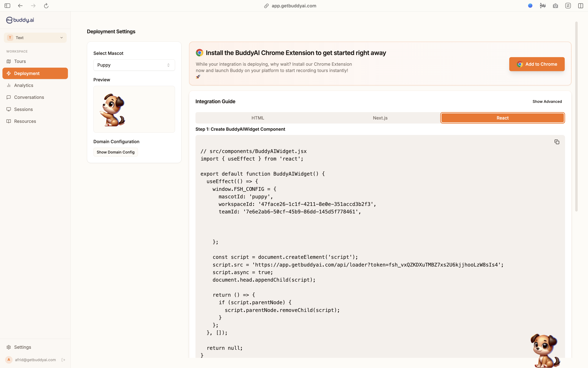Select the React integration tab
Viewport: 588px width, 368px height.
pyautogui.click(x=502, y=118)
